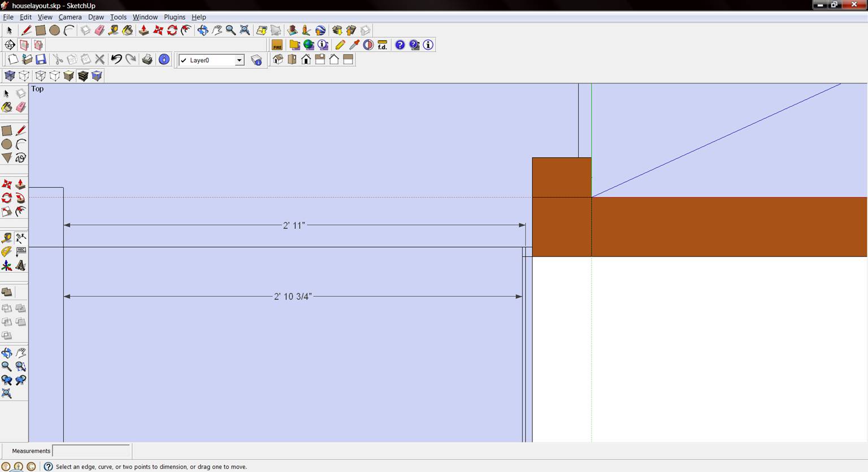Select the Push/Pull tool in top toolbar
This screenshot has height=472, width=868.
(144, 31)
